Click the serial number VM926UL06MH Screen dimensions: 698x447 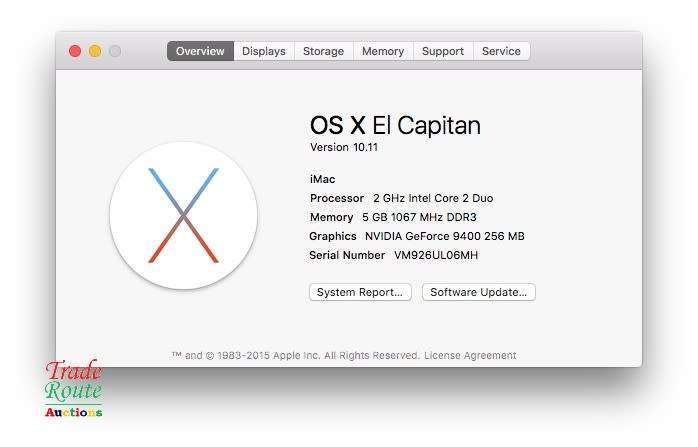(x=436, y=255)
